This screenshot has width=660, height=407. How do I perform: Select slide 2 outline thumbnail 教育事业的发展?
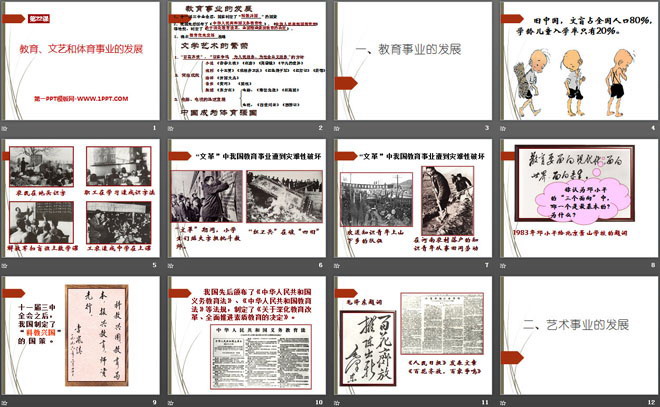pyautogui.click(x=247, y=61)
